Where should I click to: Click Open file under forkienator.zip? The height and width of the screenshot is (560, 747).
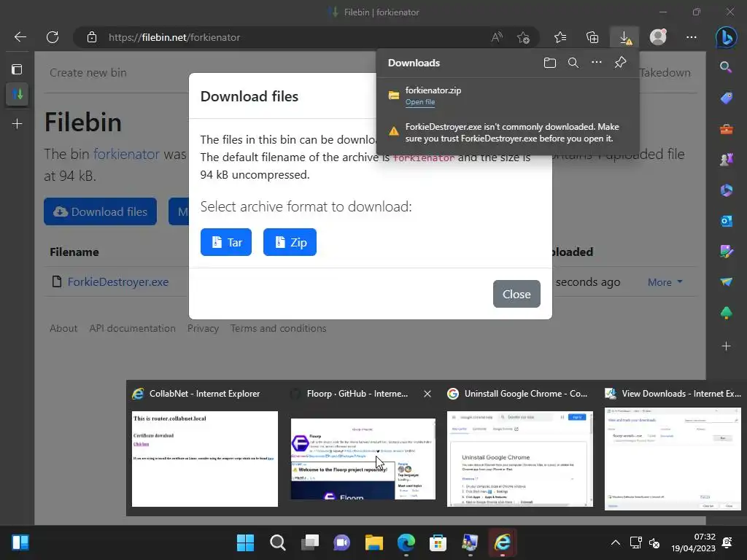coord(419,102)
